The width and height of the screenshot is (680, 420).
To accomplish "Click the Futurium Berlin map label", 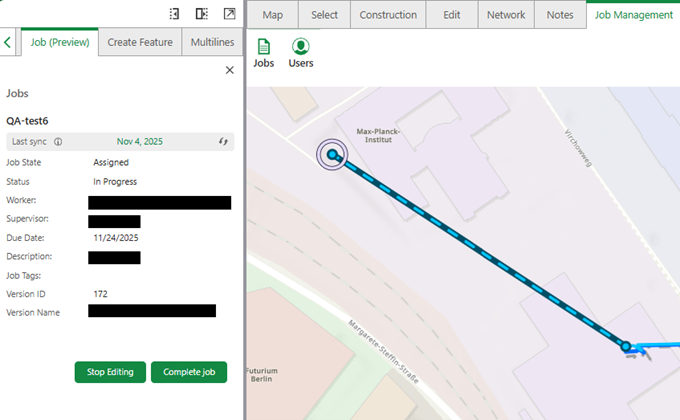I will pos(262,374).
